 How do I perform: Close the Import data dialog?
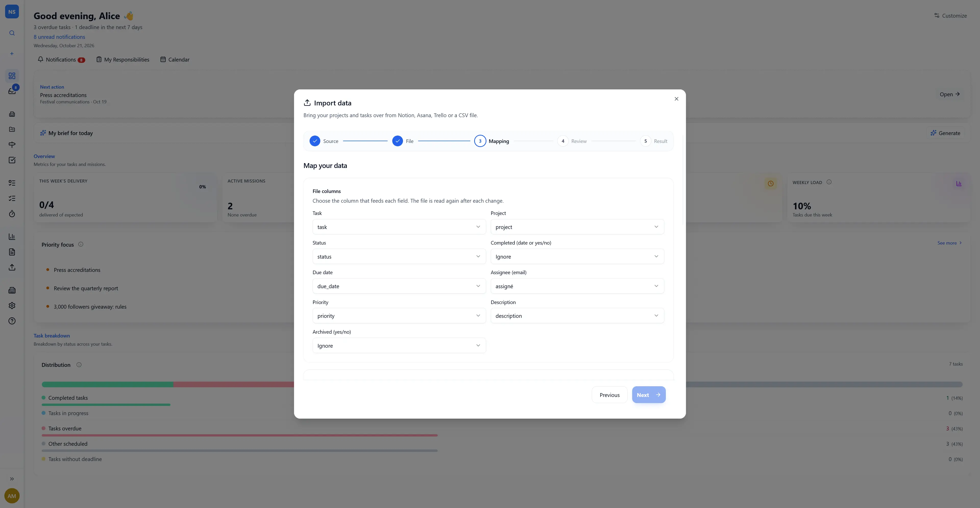click(676, 99)
